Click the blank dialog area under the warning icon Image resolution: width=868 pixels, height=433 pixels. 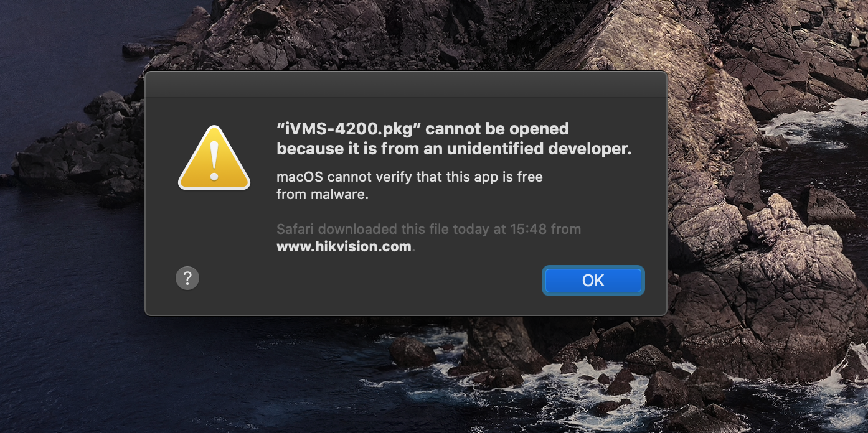[214, 230]
